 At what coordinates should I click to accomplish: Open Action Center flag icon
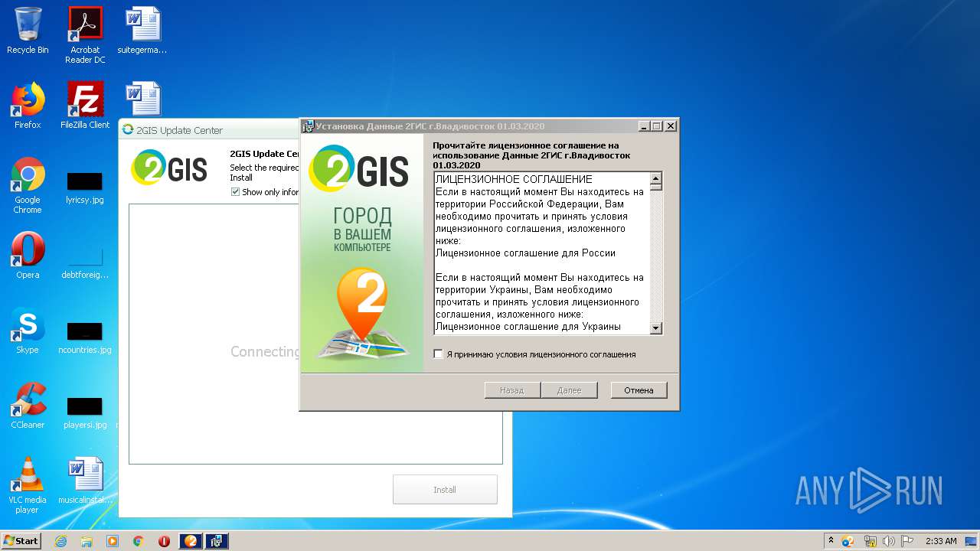tap(906, 541)
